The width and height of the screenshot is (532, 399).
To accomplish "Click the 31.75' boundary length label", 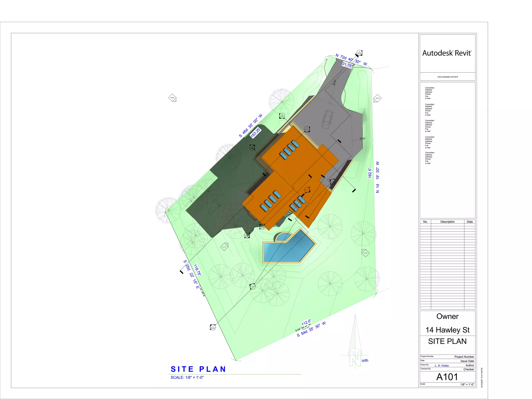I will 347,65.
